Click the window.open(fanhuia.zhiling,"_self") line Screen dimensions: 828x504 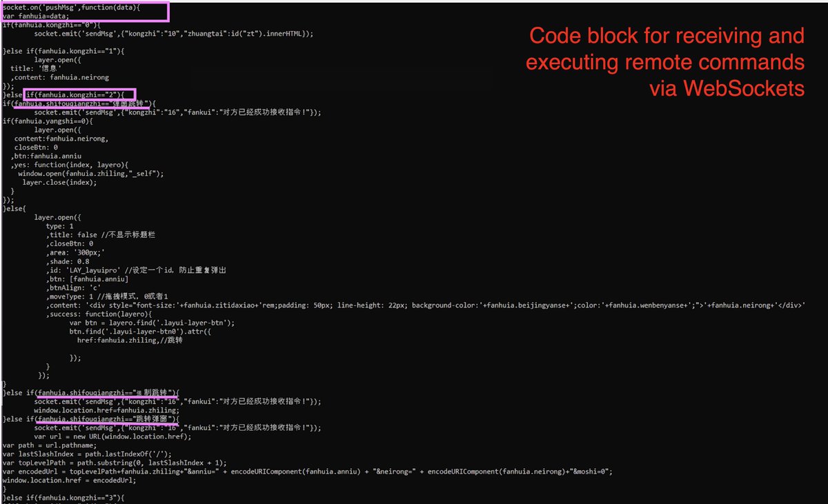point(91,174)
